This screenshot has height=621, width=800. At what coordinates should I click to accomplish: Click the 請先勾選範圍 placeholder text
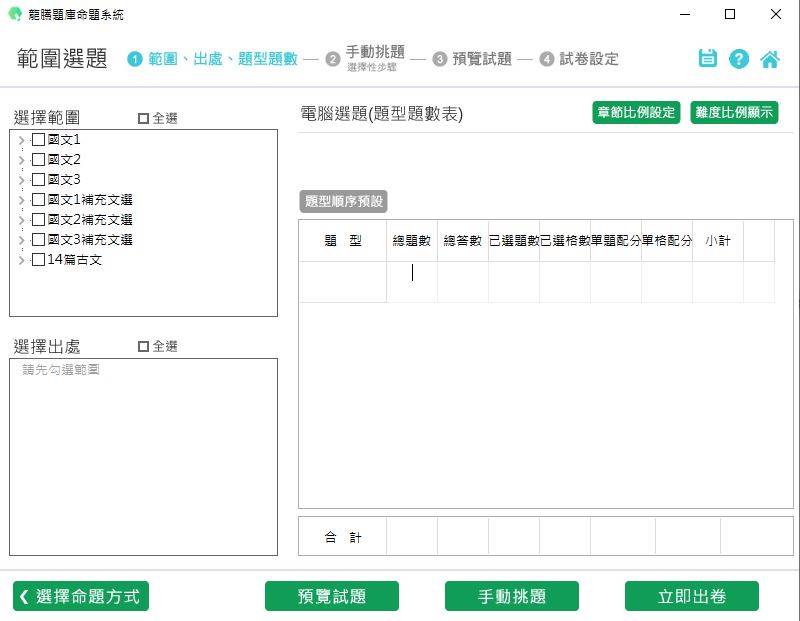coord(61,369)
